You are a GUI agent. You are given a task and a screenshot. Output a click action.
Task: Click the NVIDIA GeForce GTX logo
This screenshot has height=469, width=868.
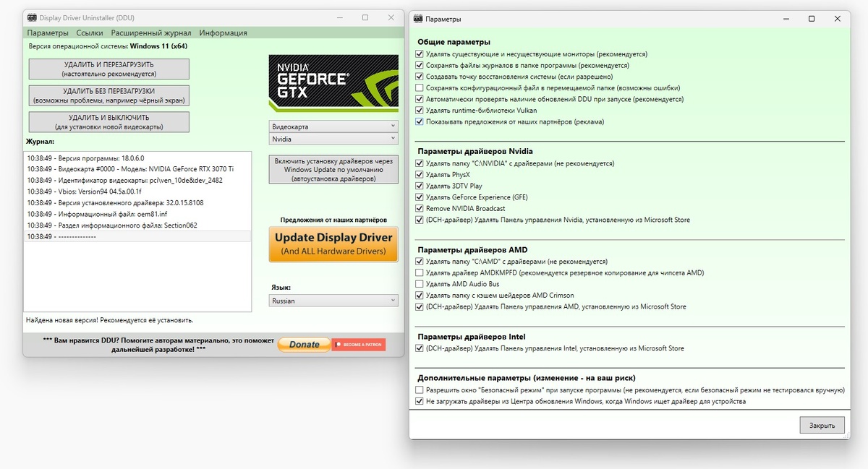click(333, 82)
